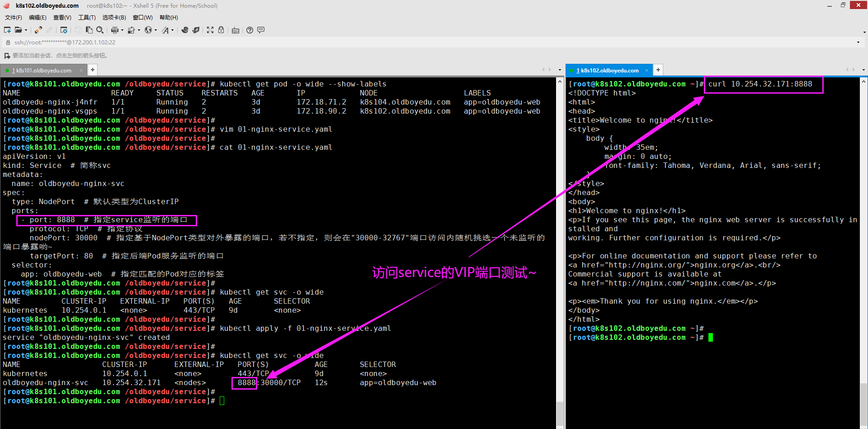Viewport: 868px width, 429px height.
Task: Open the virtual keyboard icon
Action: [x=235, y=30]
